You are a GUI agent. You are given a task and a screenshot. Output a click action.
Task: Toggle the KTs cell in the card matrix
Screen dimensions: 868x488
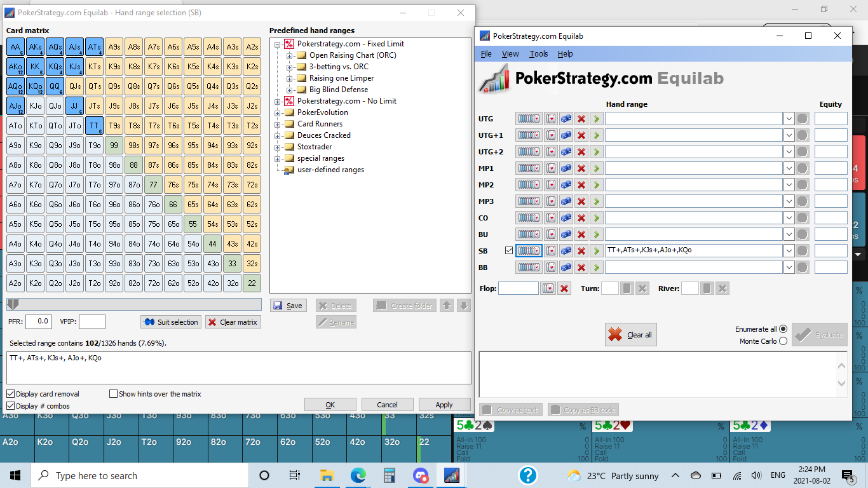(94, 66)
